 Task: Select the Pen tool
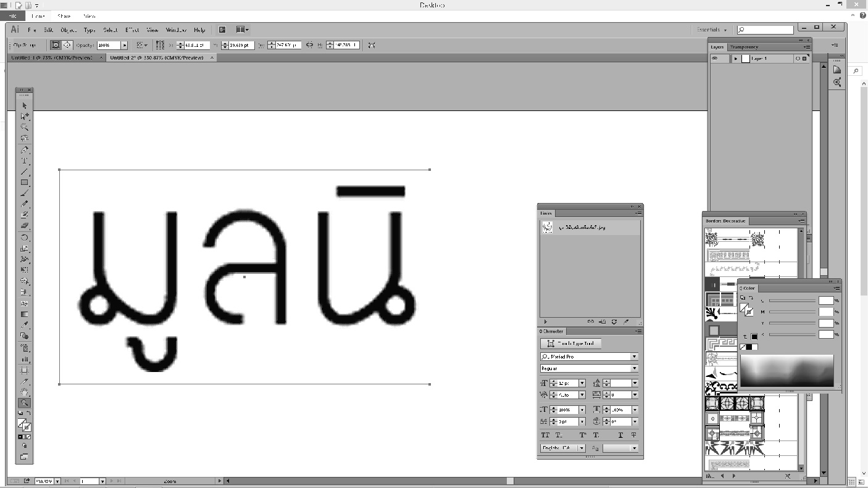click(x=25, y=149)
